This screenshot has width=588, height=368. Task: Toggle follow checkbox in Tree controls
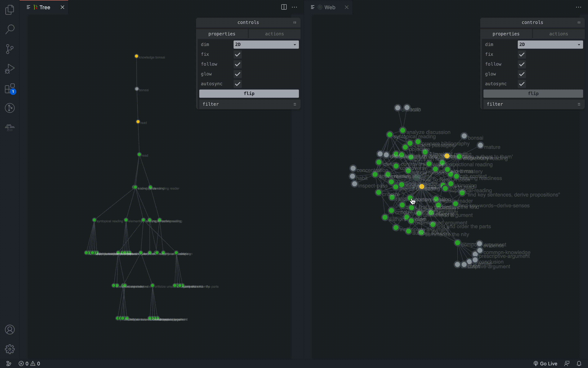pyautogui.click(x=238, y=64)
